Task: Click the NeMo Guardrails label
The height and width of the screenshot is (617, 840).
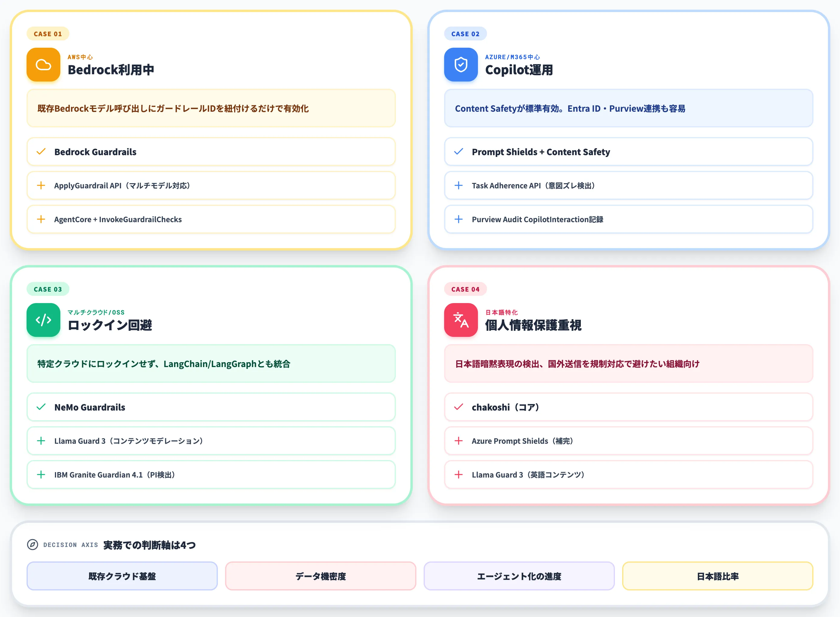Action: point(90,408)
